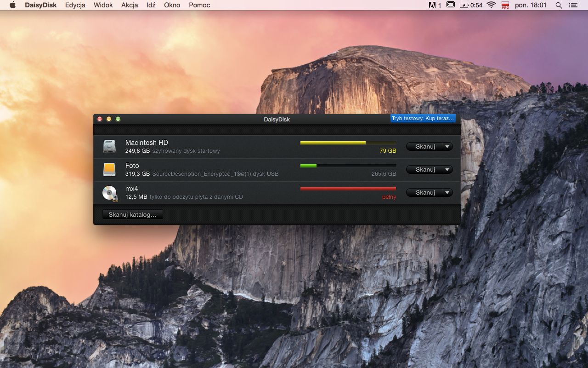Click the yellow minimize window button

(x=109, y=119)
